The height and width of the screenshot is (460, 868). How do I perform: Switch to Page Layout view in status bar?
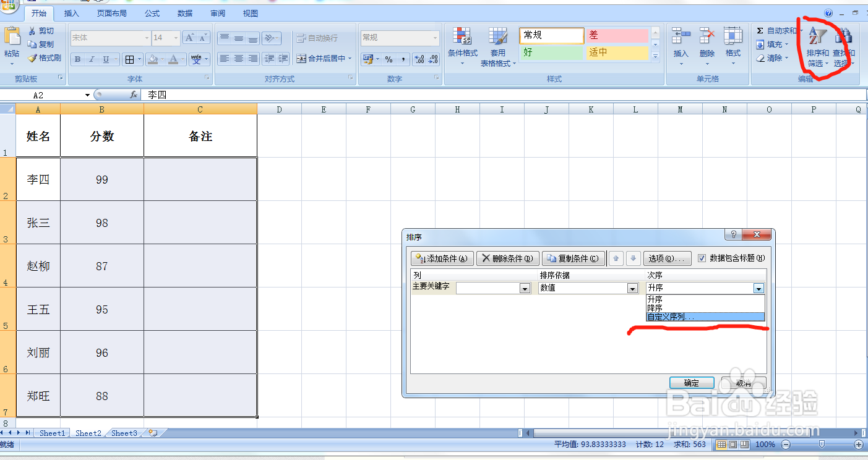pyautogui.click(x=734, y=445)
